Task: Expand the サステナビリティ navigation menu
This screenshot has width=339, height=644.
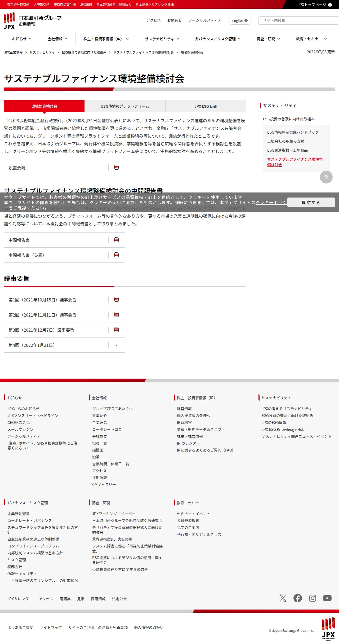Action: [x=162, y=39]
